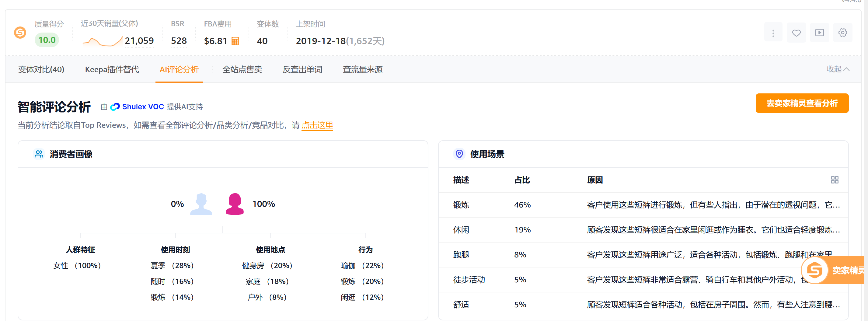Open the settings gear icon
Viewport: 868px width, 321px height.
(x=842, y=33)
